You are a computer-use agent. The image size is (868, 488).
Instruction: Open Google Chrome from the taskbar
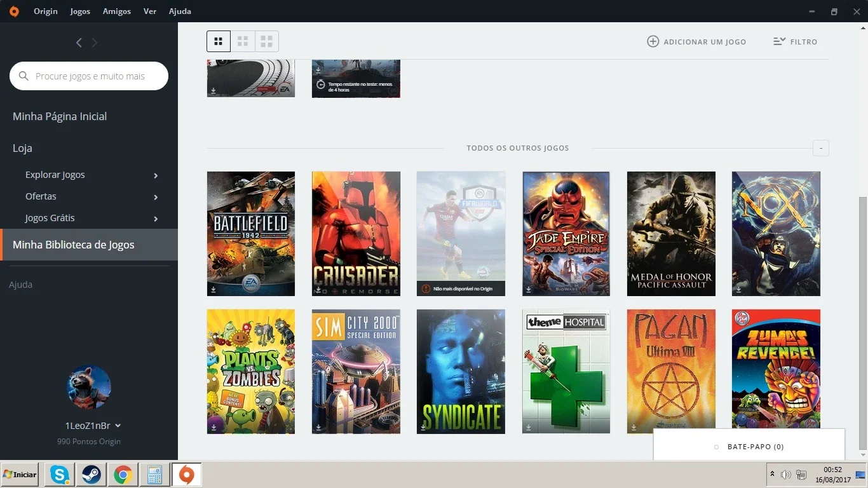tap(123, 475)
